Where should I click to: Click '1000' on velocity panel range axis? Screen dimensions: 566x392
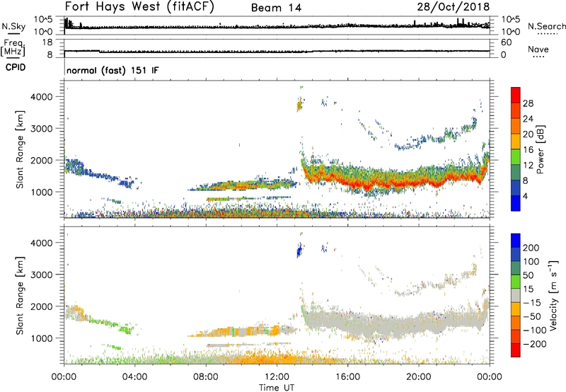tap(42, 338)
